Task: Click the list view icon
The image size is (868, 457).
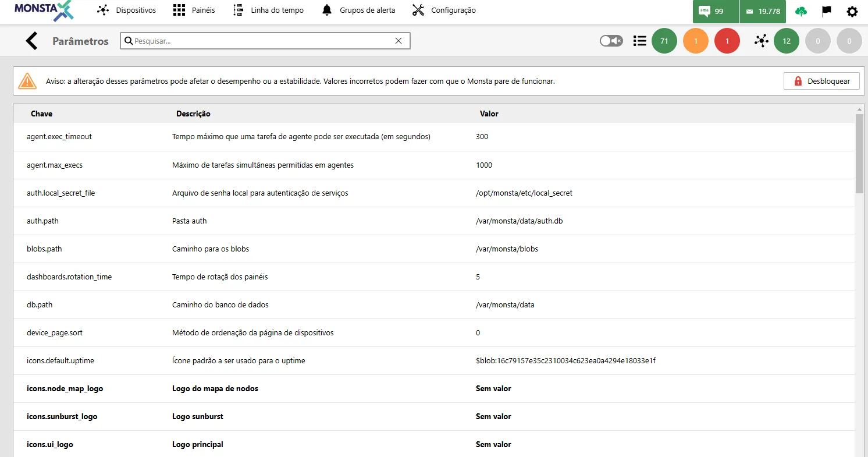Action: coord(640,41)
